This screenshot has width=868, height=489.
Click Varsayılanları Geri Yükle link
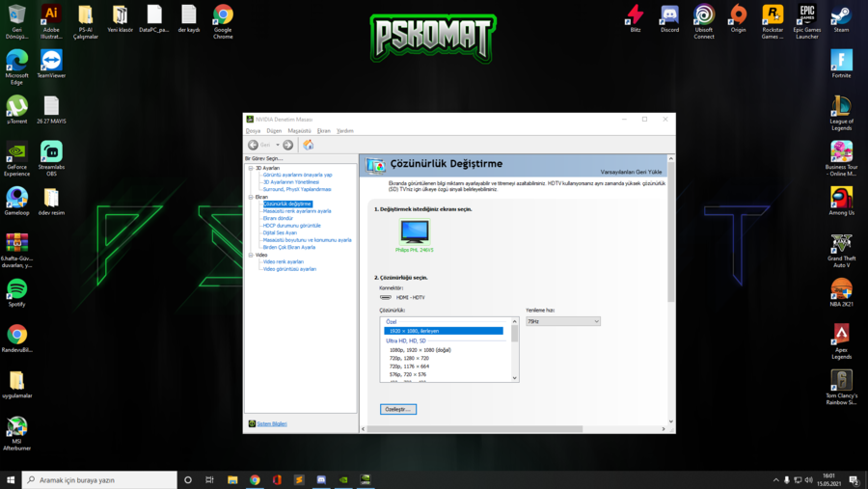tap(631, 172)
